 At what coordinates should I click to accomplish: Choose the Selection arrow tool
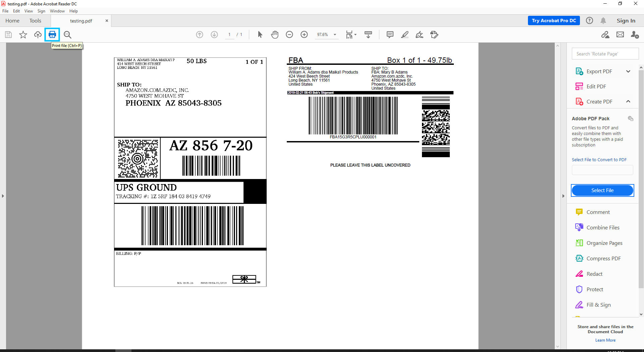(x=260, y=35)
